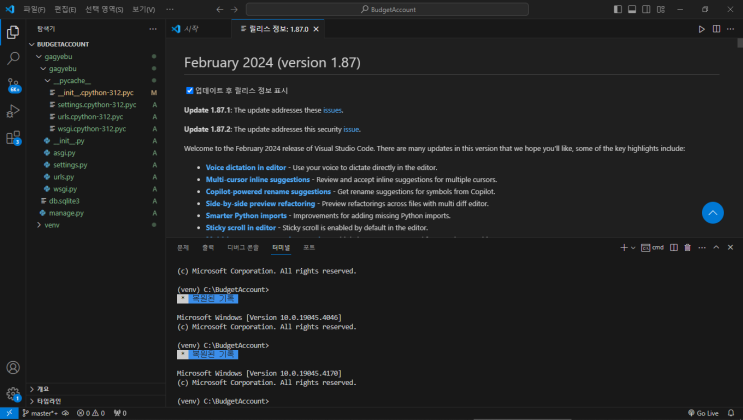The image size is (743, 420).
Task: Open Copilot-powered rename suggestions link
Action: (268, 192)
